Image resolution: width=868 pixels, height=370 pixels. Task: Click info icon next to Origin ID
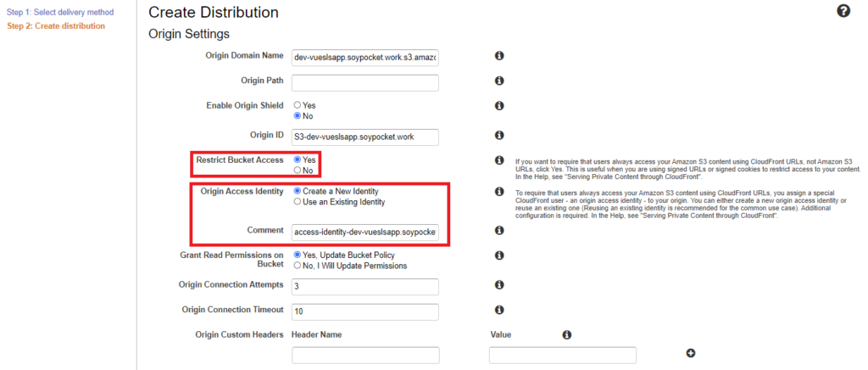pyautogui.click(x=499, y=135)
